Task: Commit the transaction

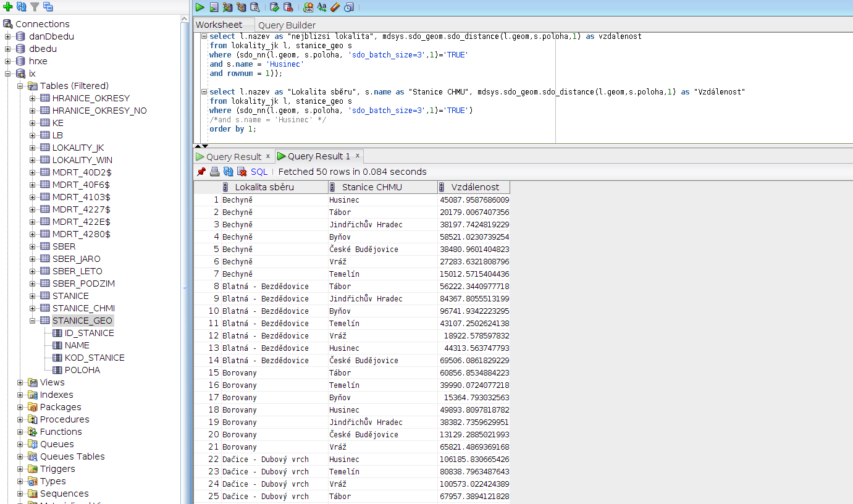Action: click(x=275, y=7)
